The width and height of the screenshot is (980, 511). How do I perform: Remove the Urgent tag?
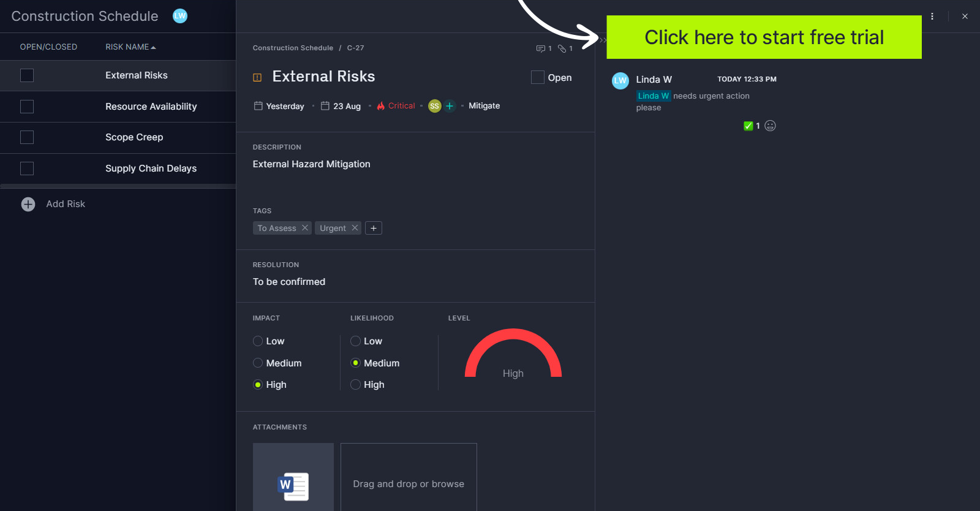(x=355, y=228)
